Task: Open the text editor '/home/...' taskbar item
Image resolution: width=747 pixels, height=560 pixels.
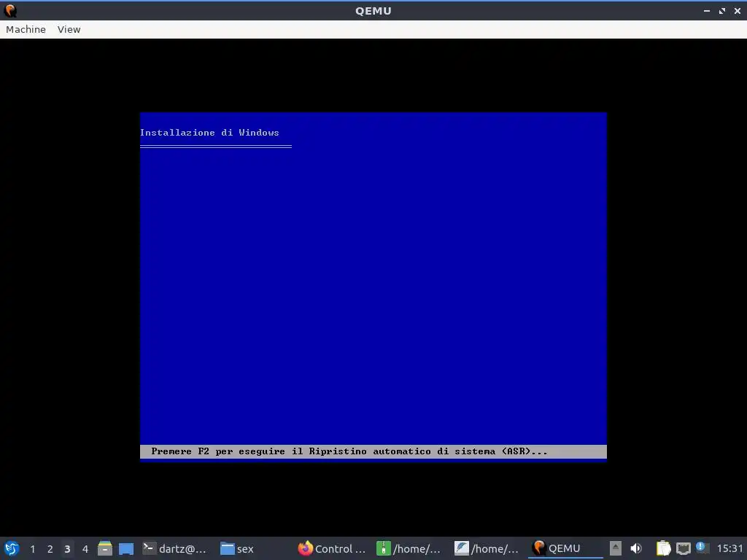Action: [487, 548]
